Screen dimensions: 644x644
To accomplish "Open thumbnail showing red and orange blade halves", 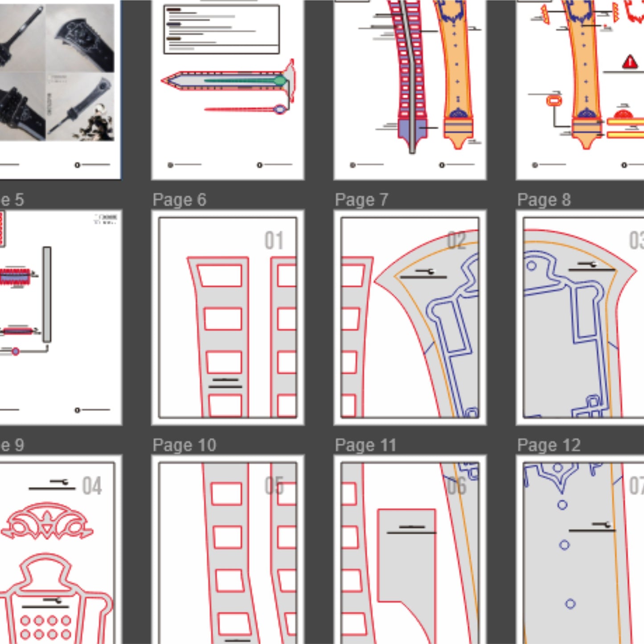I will [x=410, y=89].
